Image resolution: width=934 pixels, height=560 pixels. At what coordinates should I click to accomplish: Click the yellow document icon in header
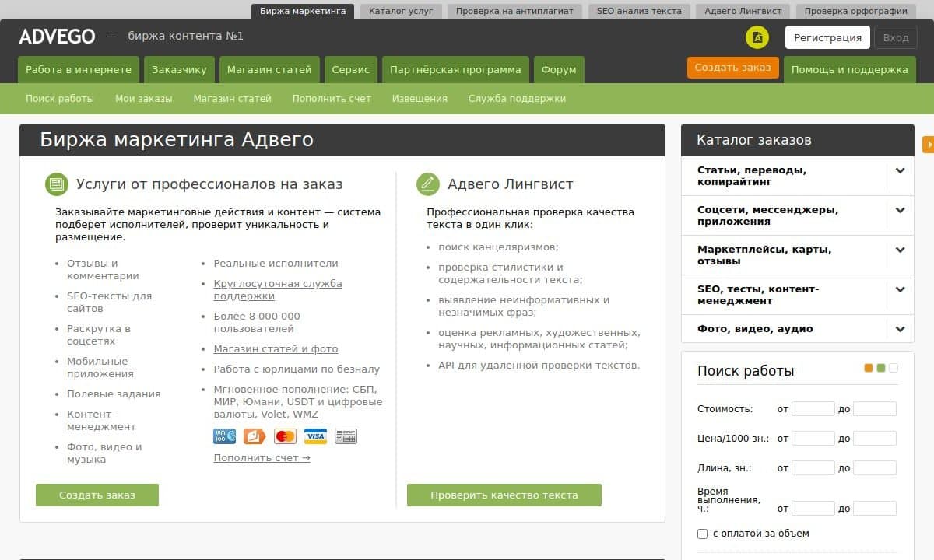[757, 37]
